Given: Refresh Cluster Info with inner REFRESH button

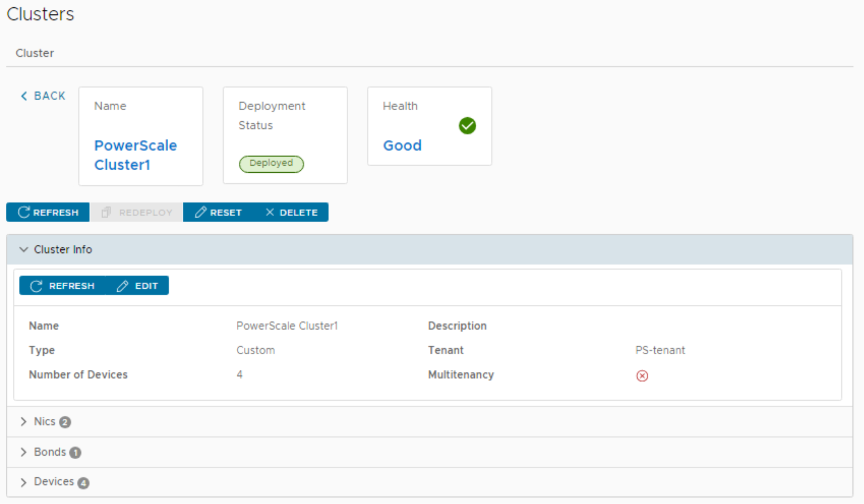Looking at the screenshot, I should click(62, 286).
